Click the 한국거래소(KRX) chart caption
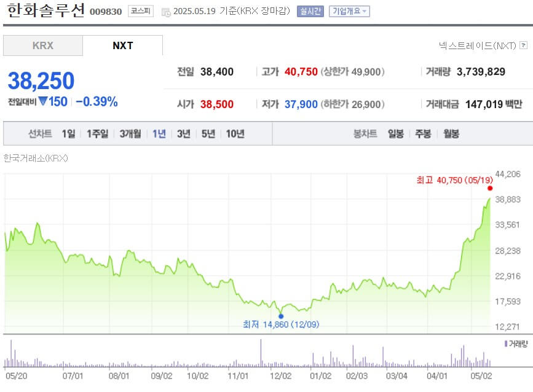 (36, 158)
